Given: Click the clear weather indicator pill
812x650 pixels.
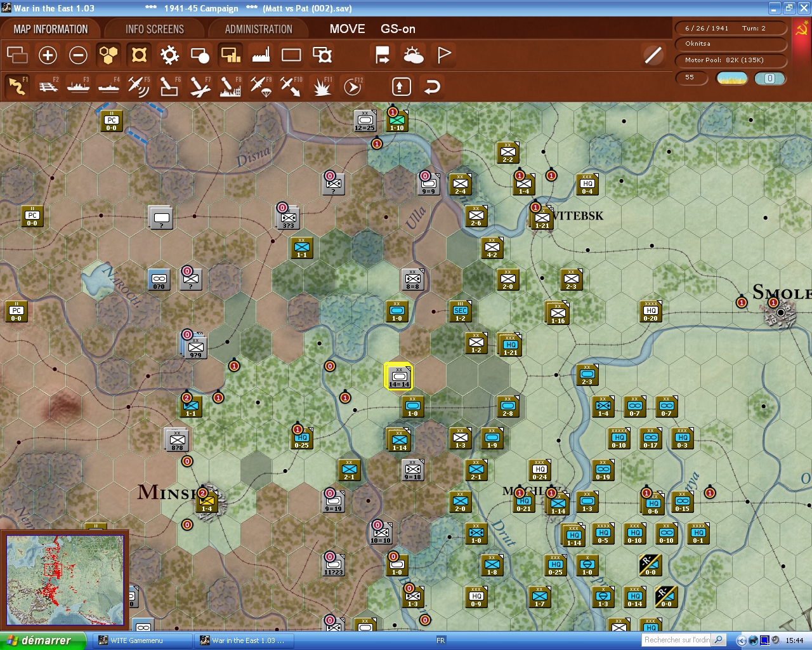Looking at the screenshot, I should coord(732,78).
